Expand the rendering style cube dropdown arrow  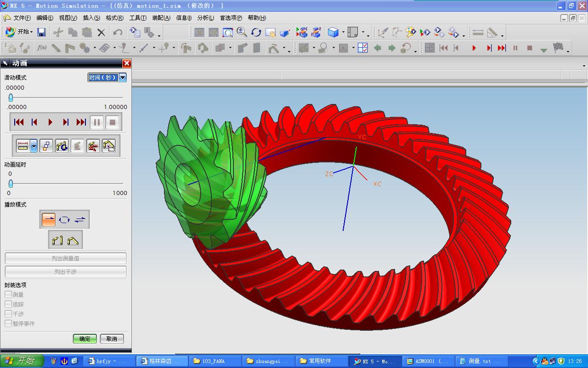343,33
